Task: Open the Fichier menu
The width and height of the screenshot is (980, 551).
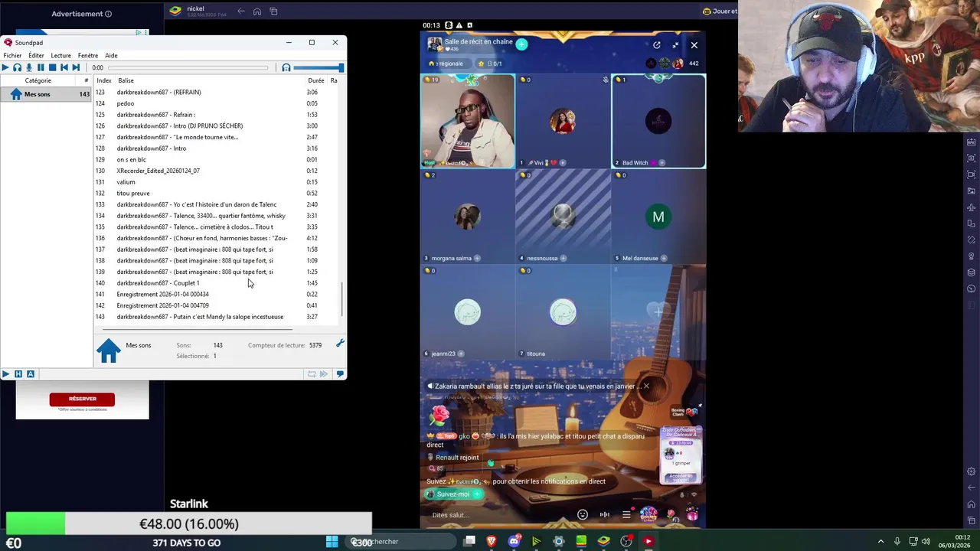Action: (x=12, y=55)
